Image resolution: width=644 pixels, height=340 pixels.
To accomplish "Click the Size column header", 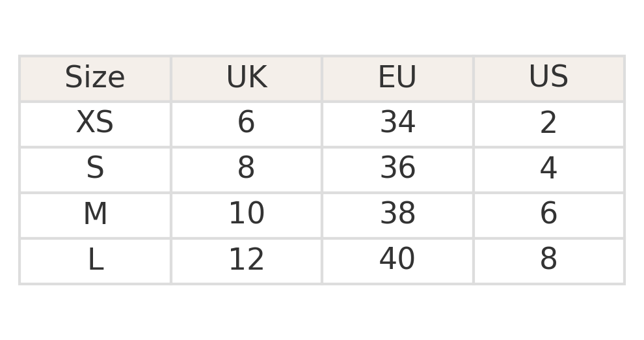I will point(95,78).
